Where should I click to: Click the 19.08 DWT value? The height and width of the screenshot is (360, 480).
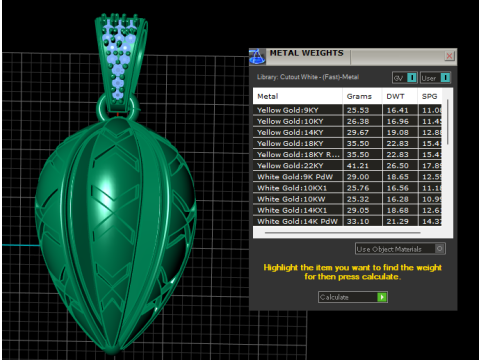[x=397, y=132]
